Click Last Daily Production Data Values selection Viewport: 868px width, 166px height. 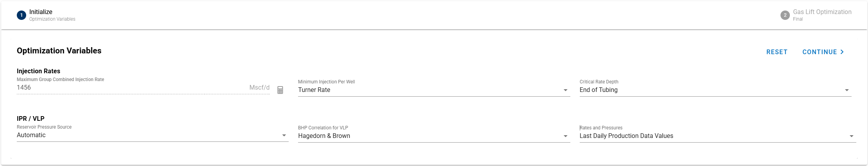pyautogui.click(x=626, y=136)
